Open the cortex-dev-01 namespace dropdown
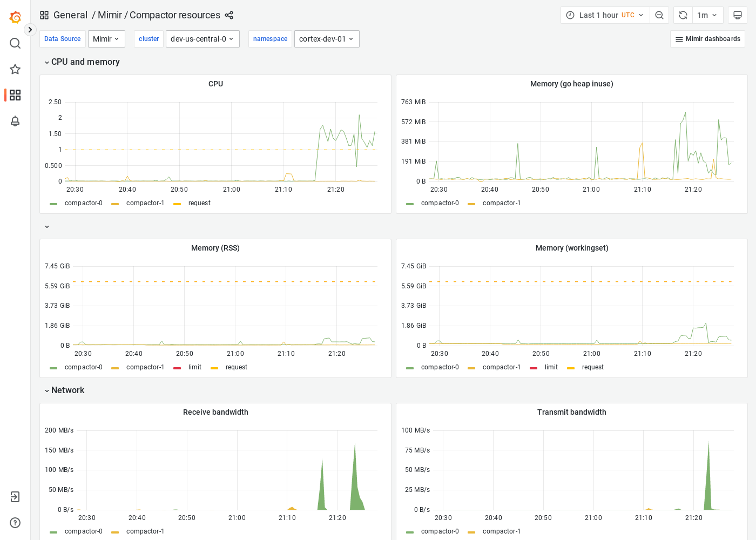The height and width of the screenshot is (540, 756). [327, 39]
